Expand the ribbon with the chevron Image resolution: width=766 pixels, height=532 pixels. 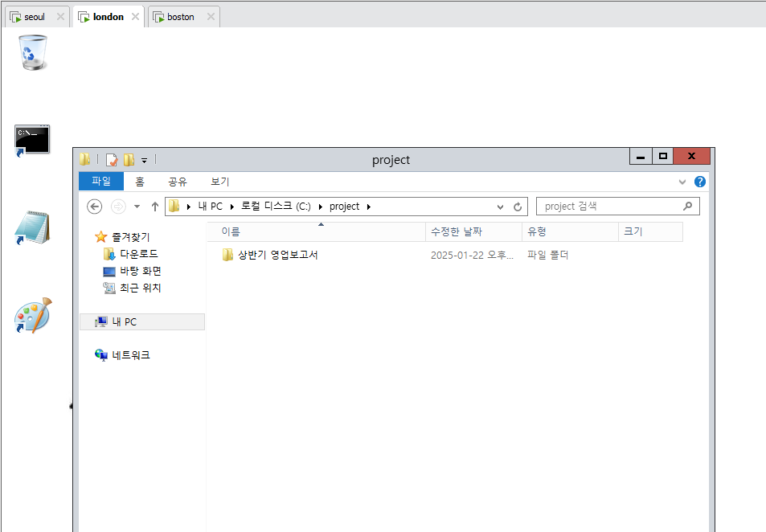pyautogui.click(x=682, y=182)
